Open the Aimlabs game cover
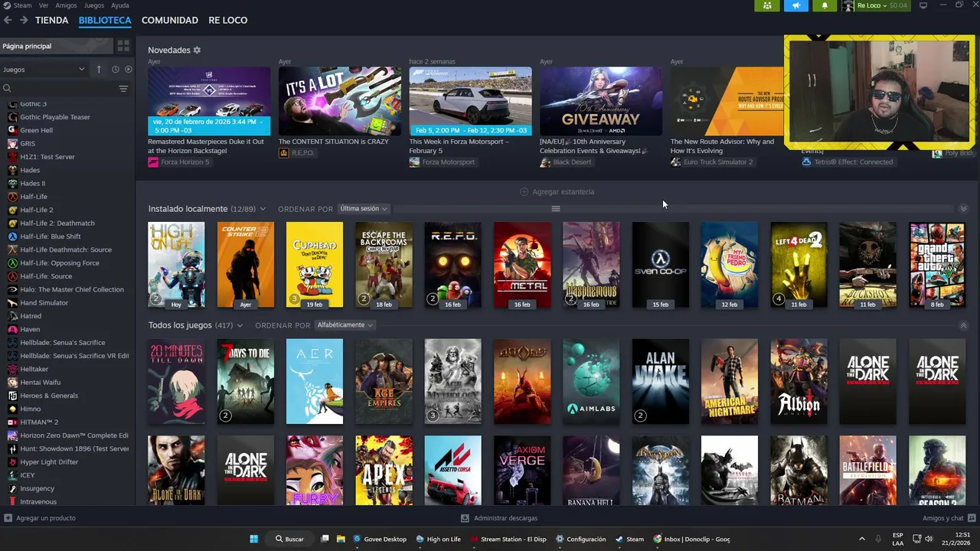980x551 pixels. [x=591, y=381]
